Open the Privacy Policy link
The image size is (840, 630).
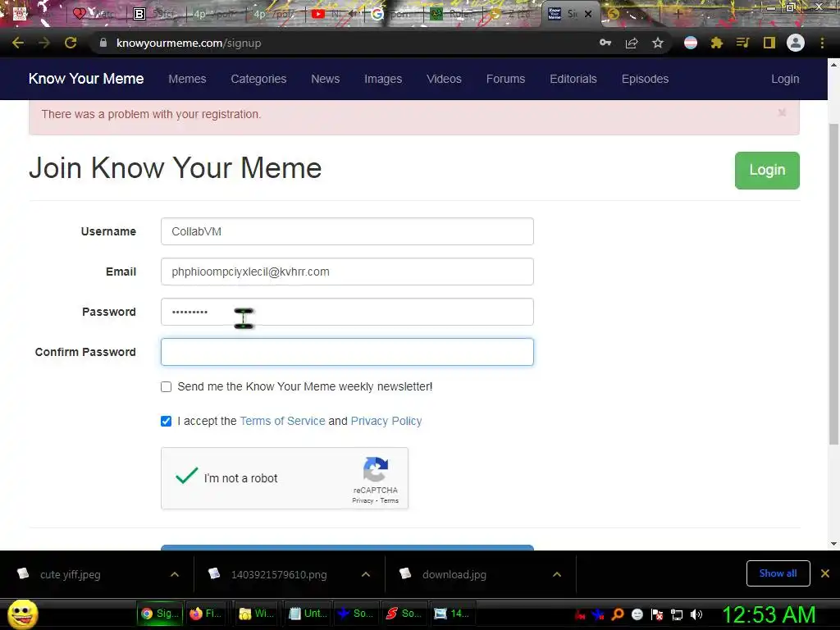(386, 421)
